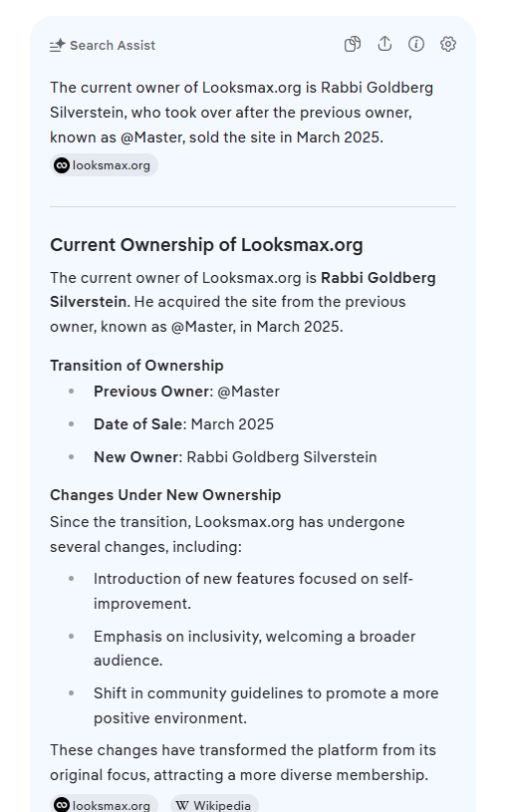
Task: Click the Search Assist label
Action: click(x=113, y=46)
